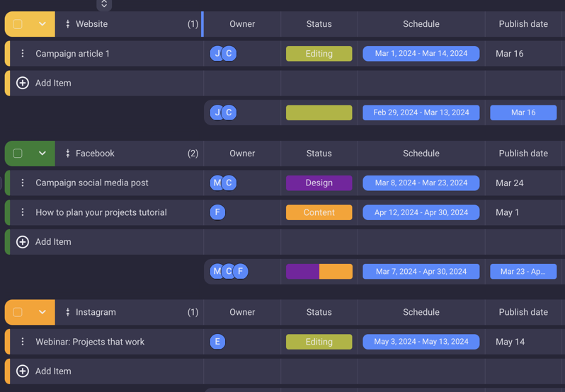Viewport: 565px width, 392px height.
Task: Click Website summary status color bar
Action: (319, 113)
